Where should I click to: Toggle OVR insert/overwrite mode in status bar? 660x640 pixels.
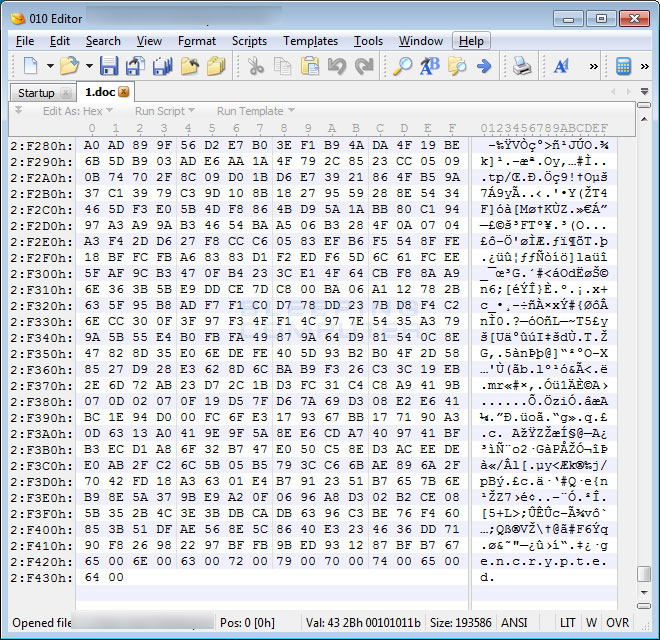(x=617, y=622)
